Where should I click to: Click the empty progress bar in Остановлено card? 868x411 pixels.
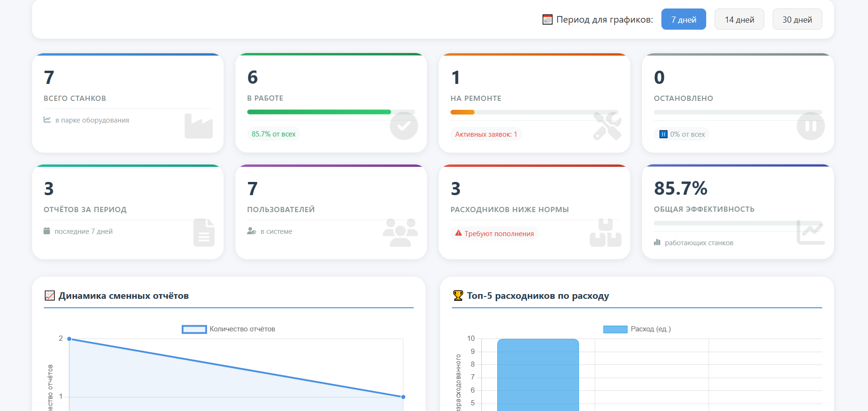738,112
